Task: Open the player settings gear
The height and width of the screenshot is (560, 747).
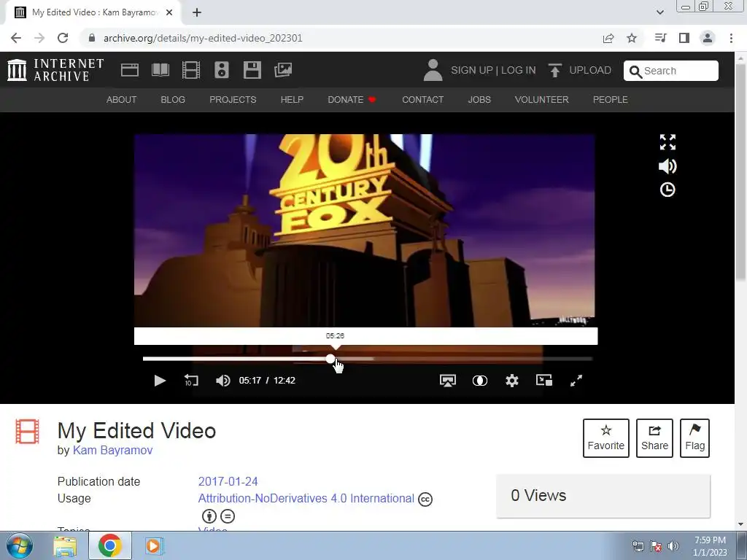Action: tap(511, 381)
